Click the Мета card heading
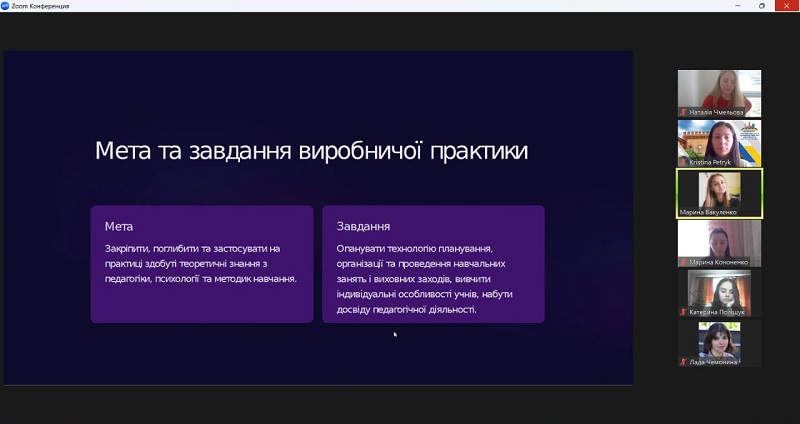The height and width of the screenshot is (424, 800). point(119,227)
